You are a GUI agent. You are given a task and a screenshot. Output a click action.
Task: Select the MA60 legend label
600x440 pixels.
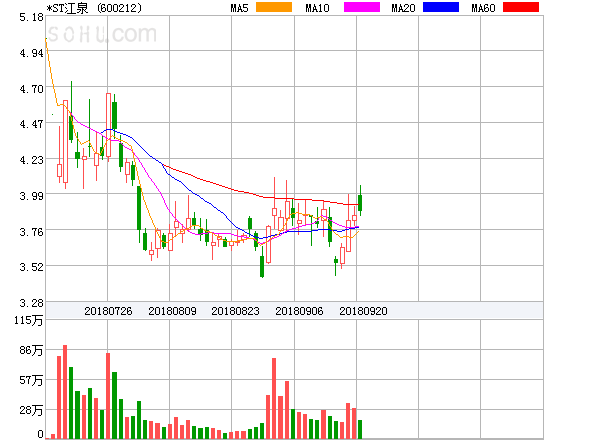click(x=482, y=8)
